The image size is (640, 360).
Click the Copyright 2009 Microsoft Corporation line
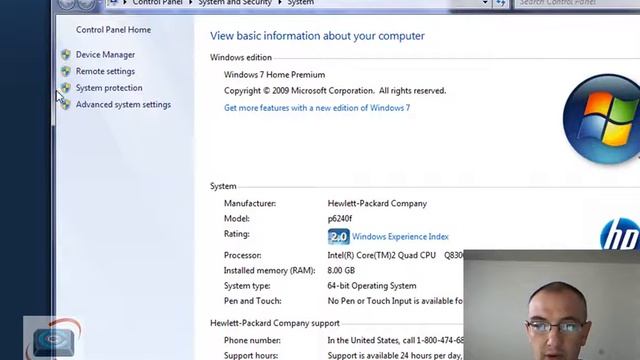(335, 91)
